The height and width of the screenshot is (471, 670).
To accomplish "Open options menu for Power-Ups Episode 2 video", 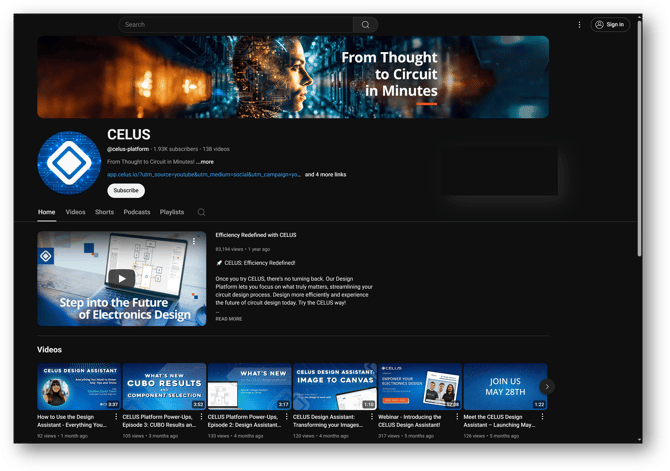I will pos(287,417).
